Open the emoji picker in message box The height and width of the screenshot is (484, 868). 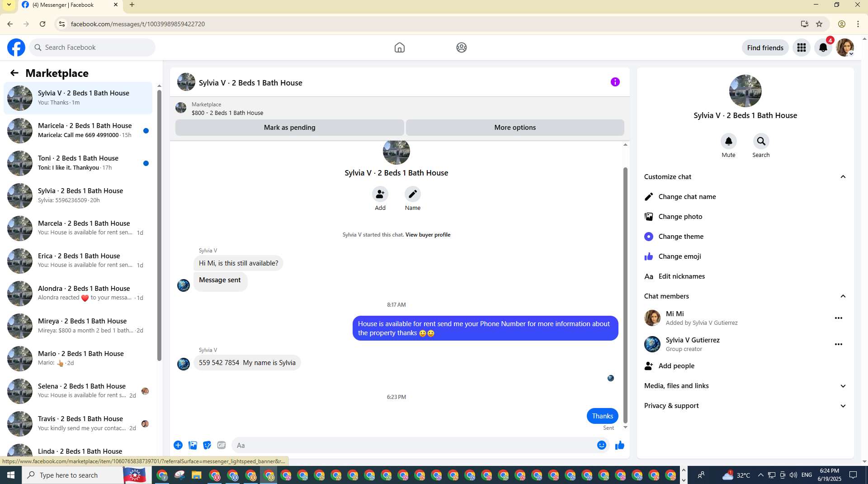[x=602, y=445]
